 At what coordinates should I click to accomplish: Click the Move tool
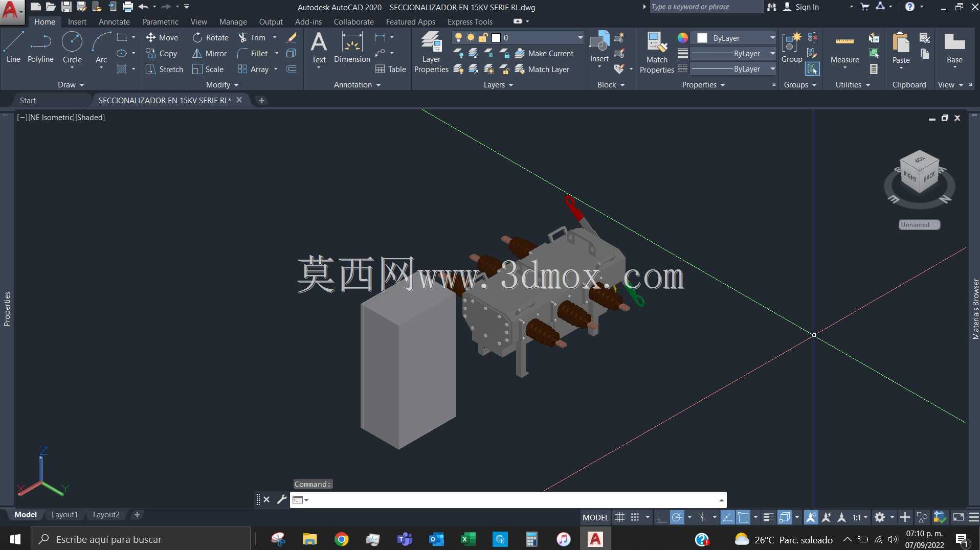click(162, 37)
